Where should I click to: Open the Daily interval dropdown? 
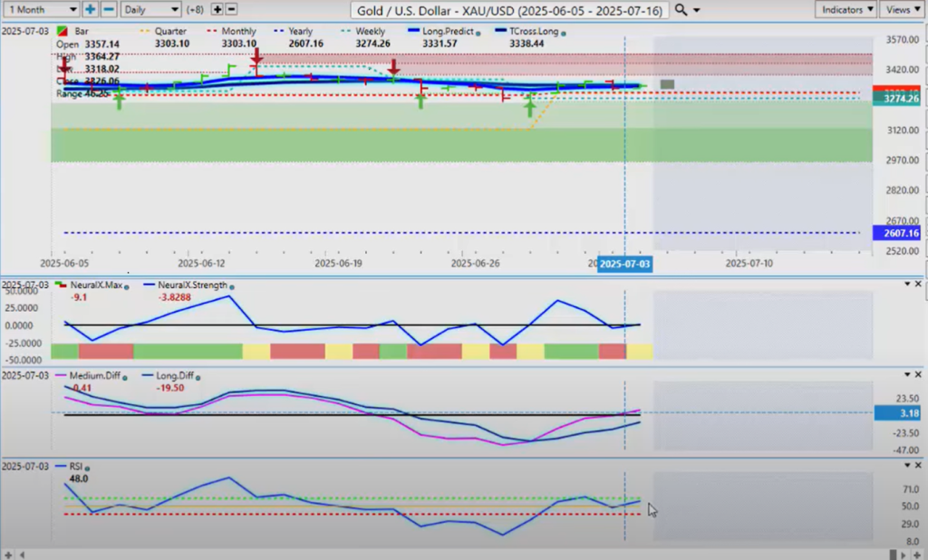click(150, 9)
